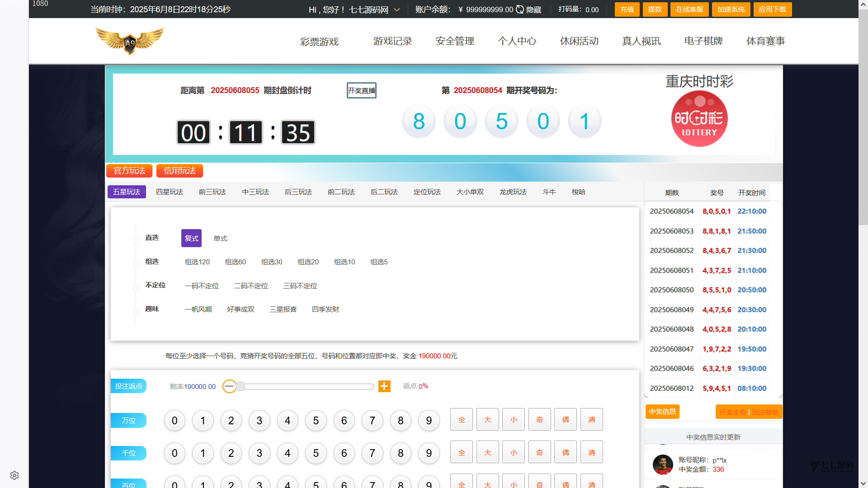
Task: Select number 5 ball in 万位 row
Action: [x=316, y=421]
